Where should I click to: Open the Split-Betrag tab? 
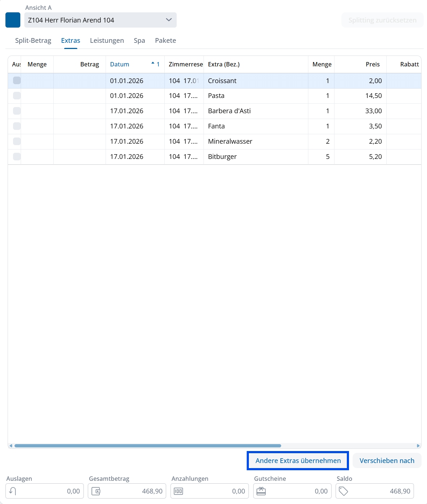[33, 40]
